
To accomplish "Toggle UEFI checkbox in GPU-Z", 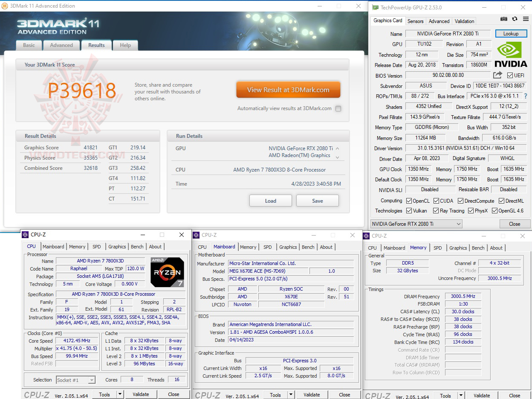I will click(x=510, y=76).
